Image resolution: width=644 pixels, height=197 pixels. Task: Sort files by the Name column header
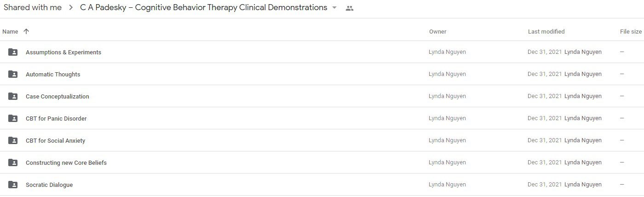[x=10, y=31]
